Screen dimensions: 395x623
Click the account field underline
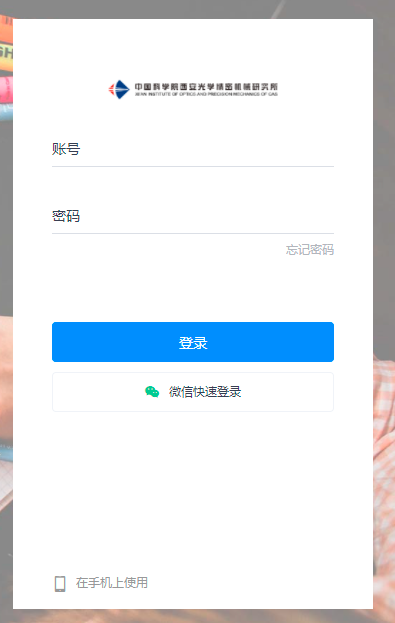(x=193, y=166)
